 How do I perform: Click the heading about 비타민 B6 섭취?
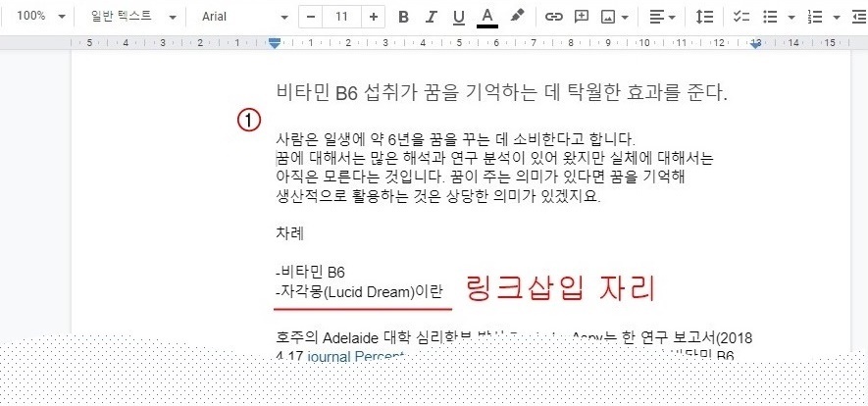[501, 92]
